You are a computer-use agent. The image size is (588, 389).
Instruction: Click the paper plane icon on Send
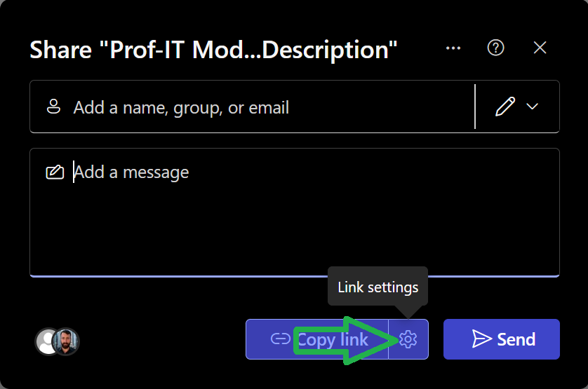481,340
